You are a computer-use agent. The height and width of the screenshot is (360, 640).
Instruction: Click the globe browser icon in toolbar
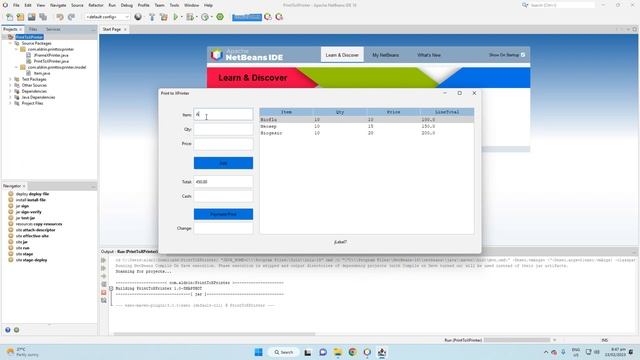point(138,17)
